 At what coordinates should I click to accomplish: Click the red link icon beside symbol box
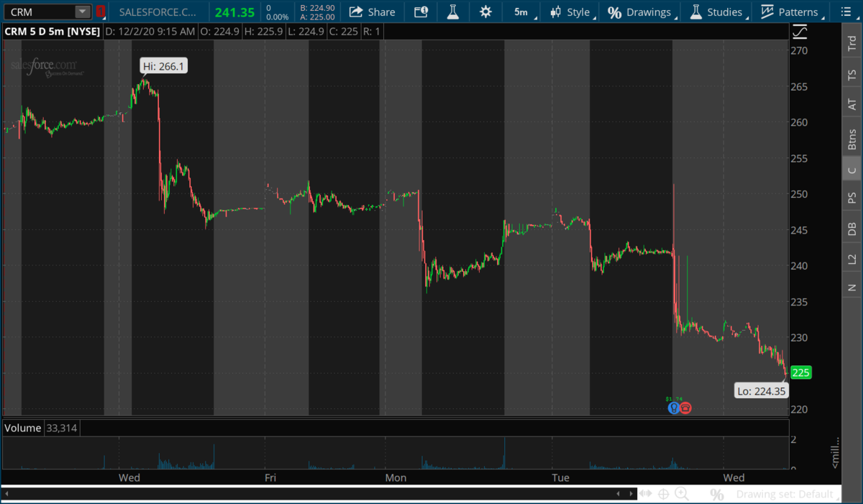point(101,12)
